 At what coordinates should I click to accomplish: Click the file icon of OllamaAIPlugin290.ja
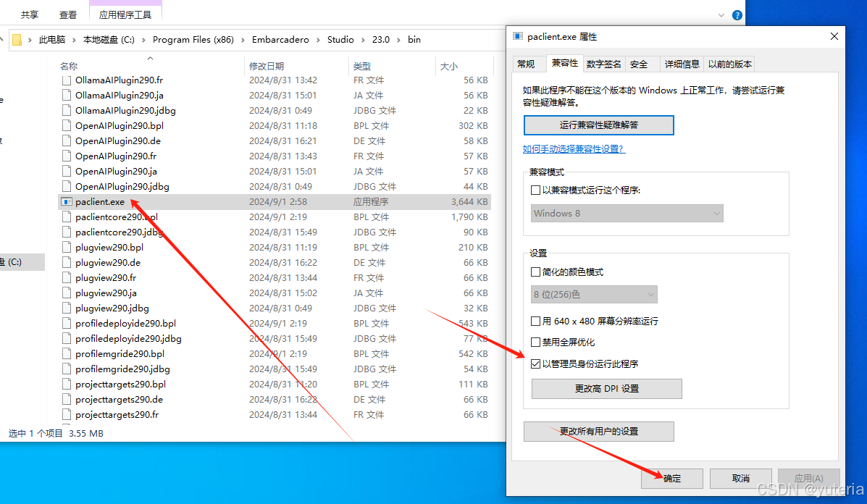67,95
